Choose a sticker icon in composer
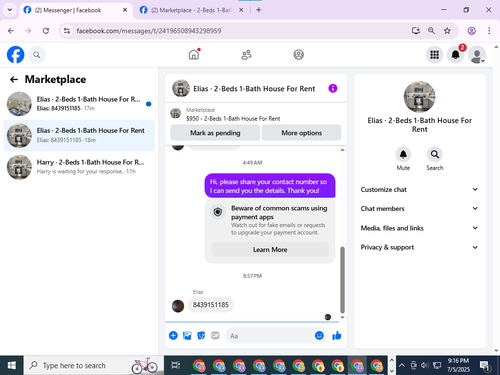 point(201,335)
